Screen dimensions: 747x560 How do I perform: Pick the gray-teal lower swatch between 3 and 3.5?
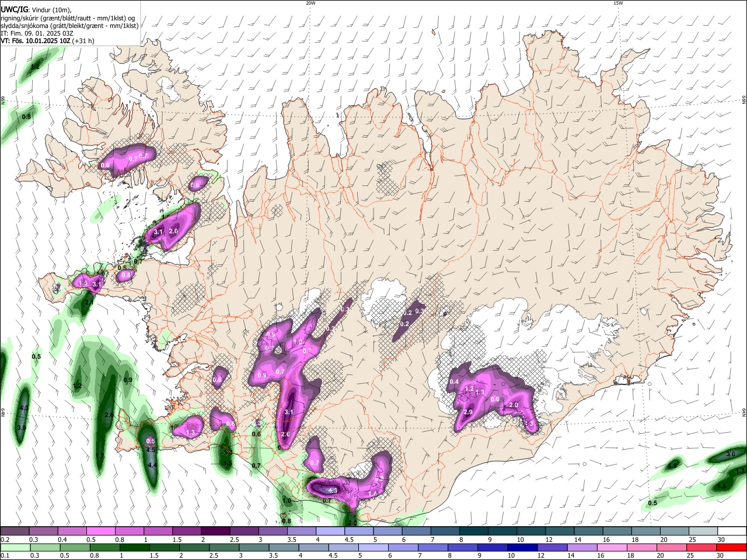(254, 547)
